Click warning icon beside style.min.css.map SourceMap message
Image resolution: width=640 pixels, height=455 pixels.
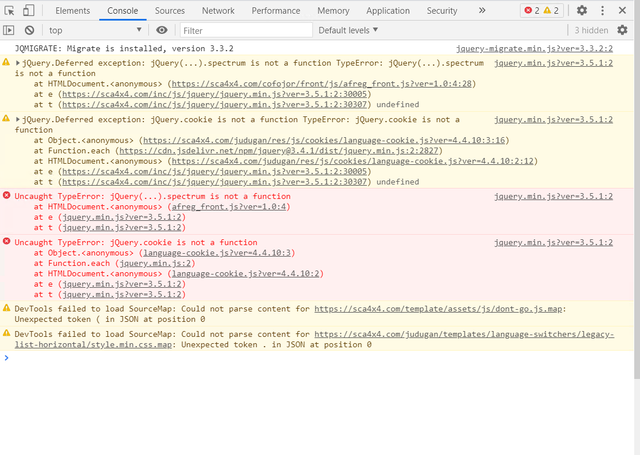tap(7, 333)
